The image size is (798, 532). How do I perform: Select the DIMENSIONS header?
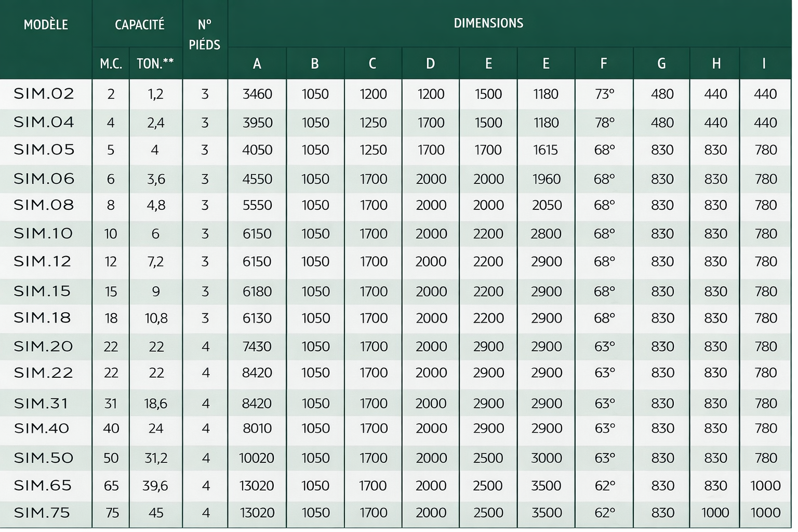coord(488,23)
